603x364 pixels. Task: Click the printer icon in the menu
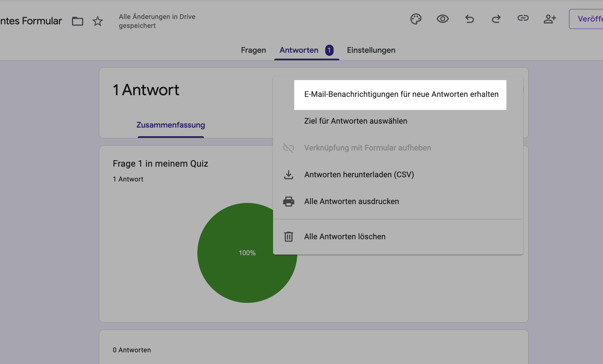coord(289,202)
